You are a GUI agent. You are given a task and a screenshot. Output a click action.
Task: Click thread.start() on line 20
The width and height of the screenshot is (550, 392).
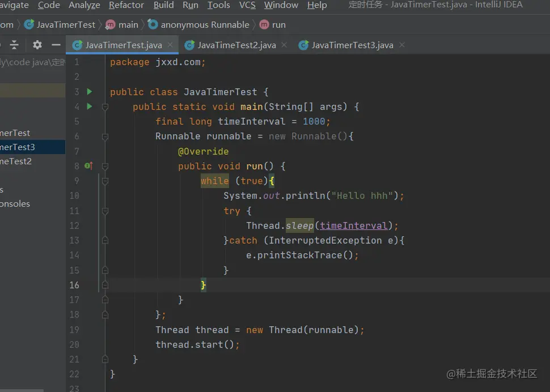(x=197, y=345)
